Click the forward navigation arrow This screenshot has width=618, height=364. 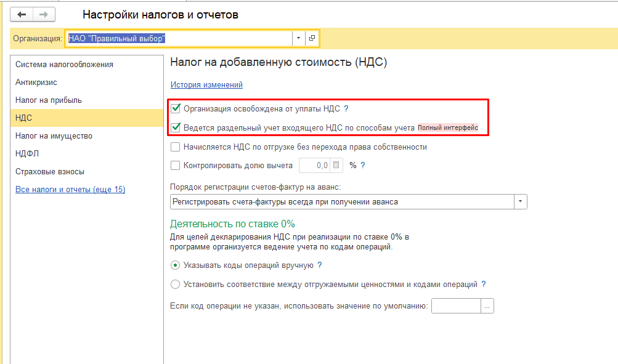point(44,14)
